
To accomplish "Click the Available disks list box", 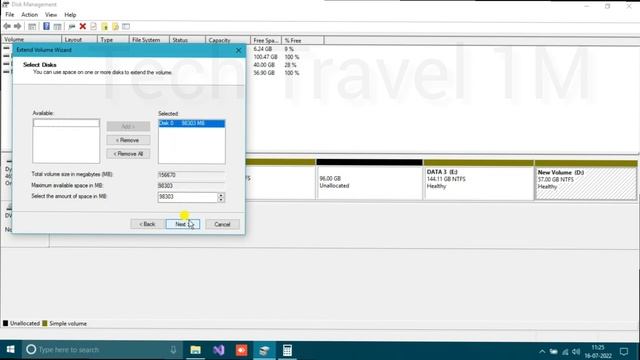I will pyautogui.click(x=66, y=141).
